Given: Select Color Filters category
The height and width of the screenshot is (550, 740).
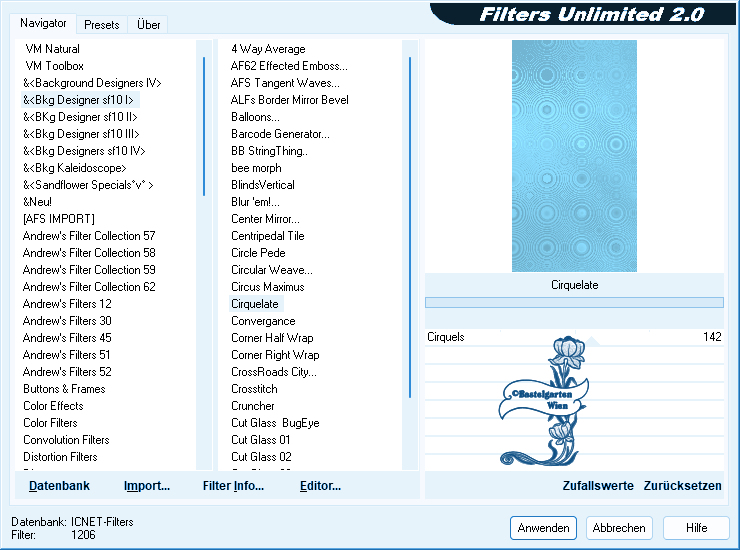Looking at the screenshot, I should 50,423.
